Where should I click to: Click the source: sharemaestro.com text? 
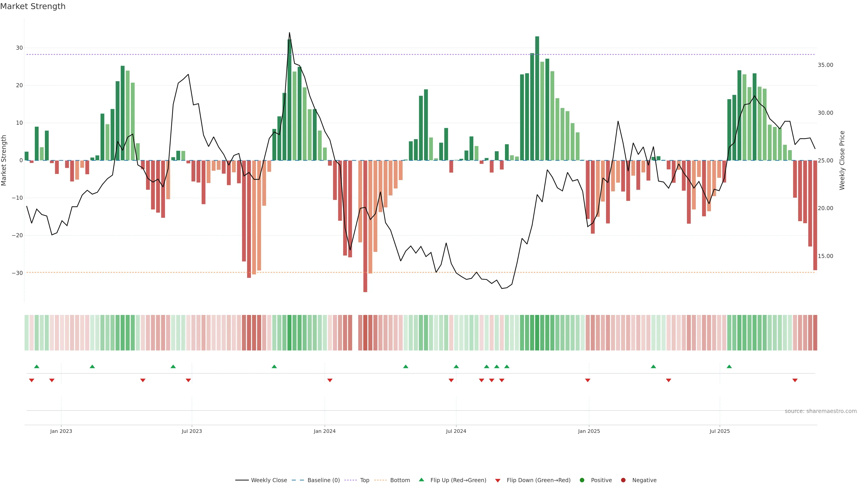pos(821,411)
